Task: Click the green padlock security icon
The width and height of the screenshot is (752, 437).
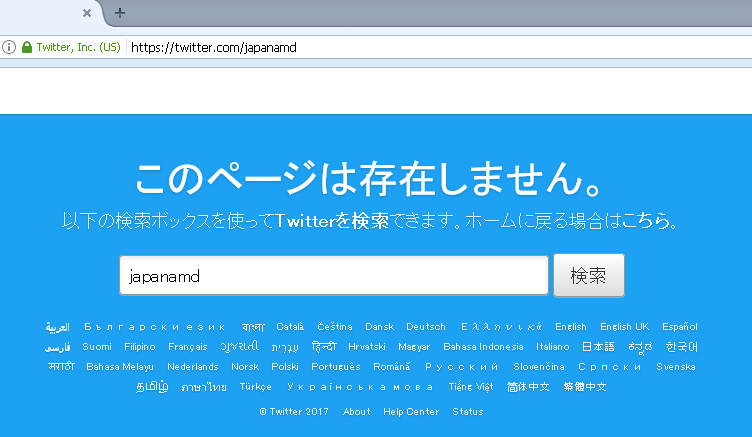Action: [x=27, y=47]
